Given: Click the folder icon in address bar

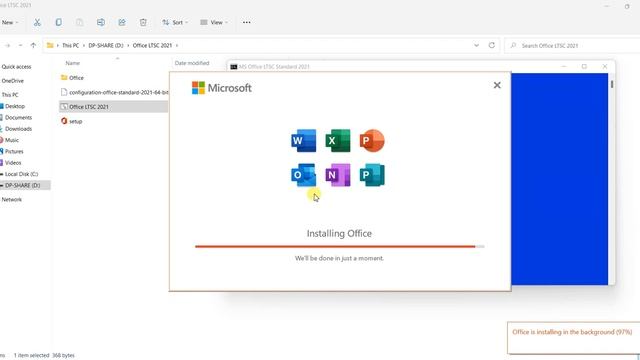Looking at the screenshot, I should 50,45.
